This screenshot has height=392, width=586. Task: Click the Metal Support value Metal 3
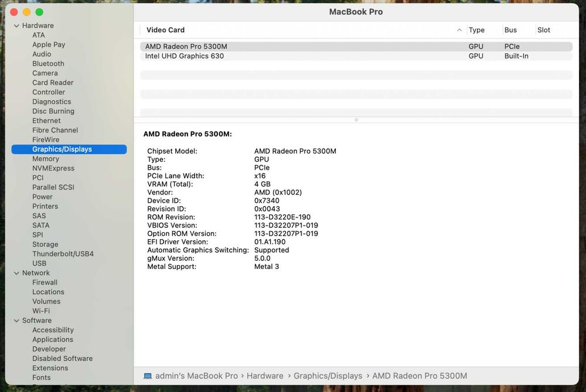267,267
